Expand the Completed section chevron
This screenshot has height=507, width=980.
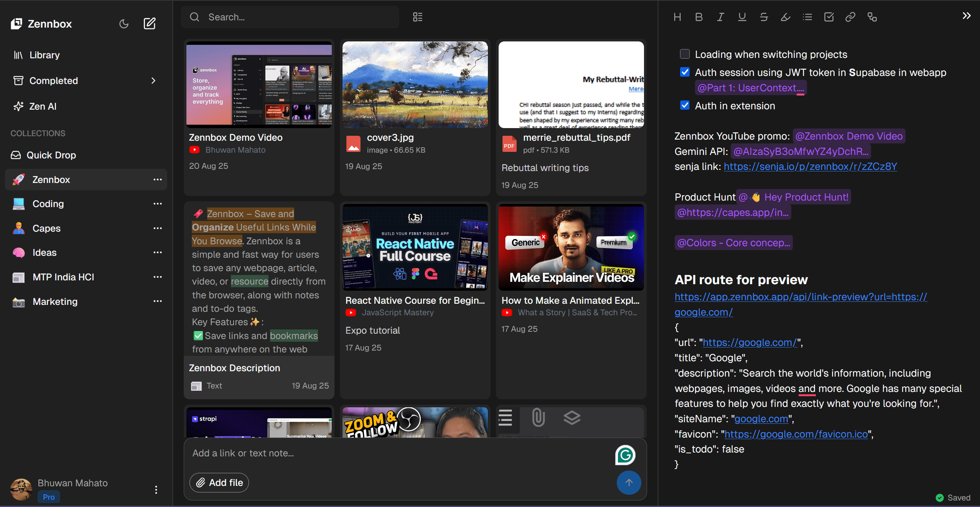click(x=153, y=81)
